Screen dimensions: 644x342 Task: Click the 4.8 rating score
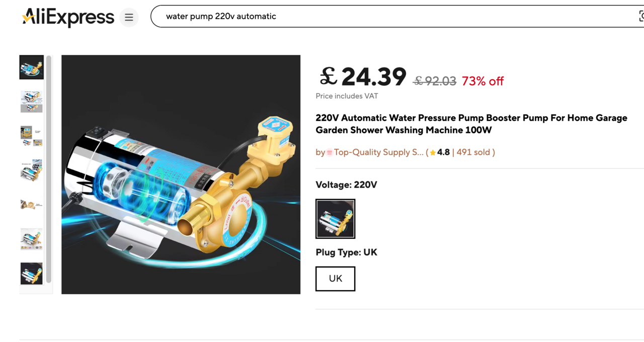(443, 152)
